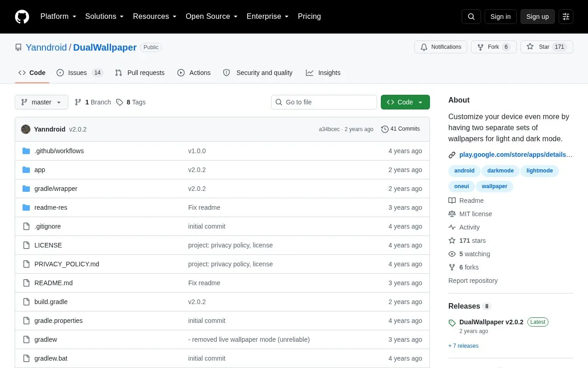The width and height of the screenshot is (588, 368).
Task: Fork the repository
Action: (x=494, y=47)
